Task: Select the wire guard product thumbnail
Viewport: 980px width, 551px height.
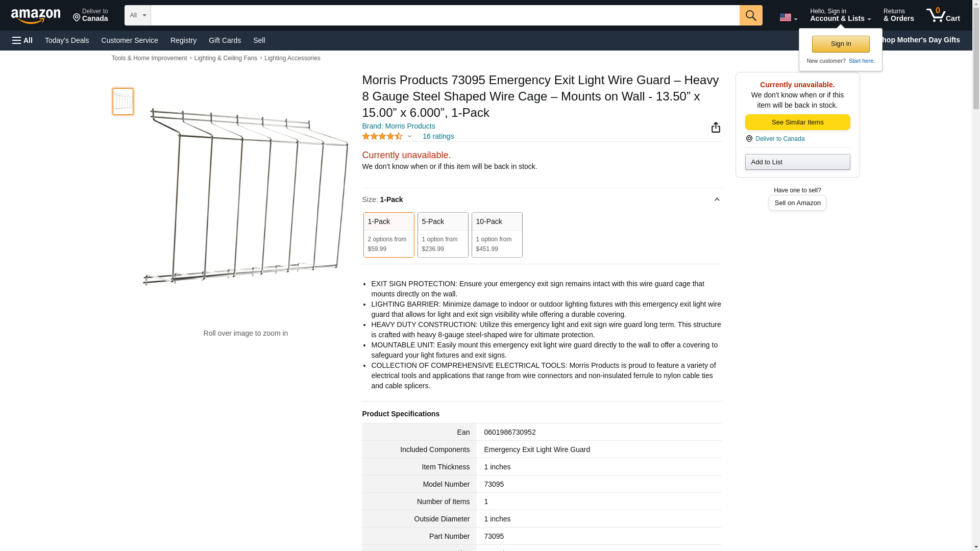Action: point(123,101)
